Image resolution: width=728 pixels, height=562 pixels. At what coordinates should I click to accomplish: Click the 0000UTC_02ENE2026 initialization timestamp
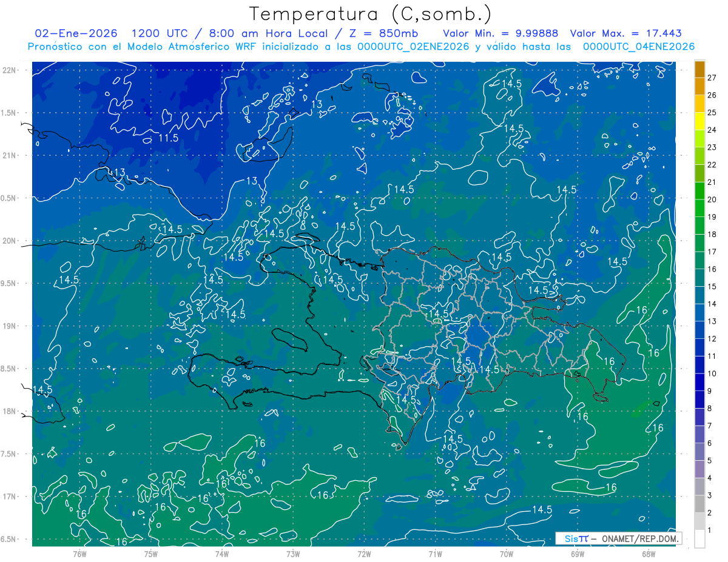[413, 47]
